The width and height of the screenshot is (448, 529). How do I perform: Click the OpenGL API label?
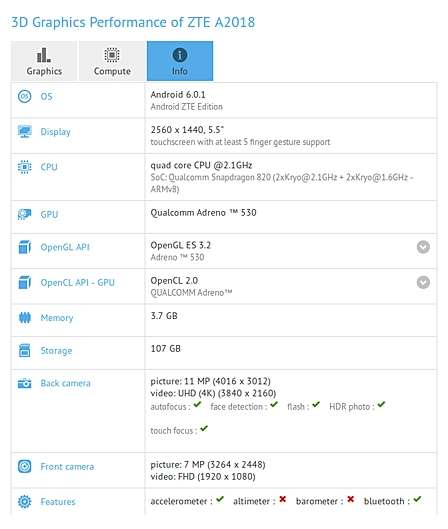coord(65,247)
